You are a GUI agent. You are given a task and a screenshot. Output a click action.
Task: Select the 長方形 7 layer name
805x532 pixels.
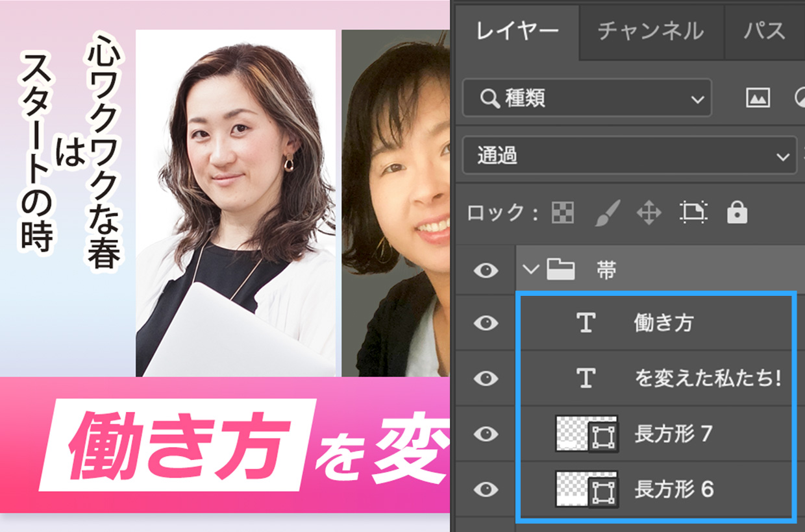(673, 434)
